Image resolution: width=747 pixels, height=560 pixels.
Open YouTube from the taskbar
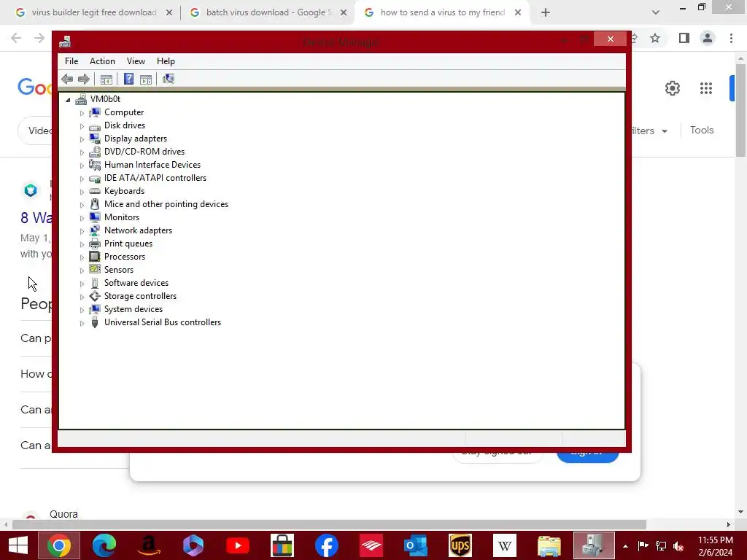(238, 545)
